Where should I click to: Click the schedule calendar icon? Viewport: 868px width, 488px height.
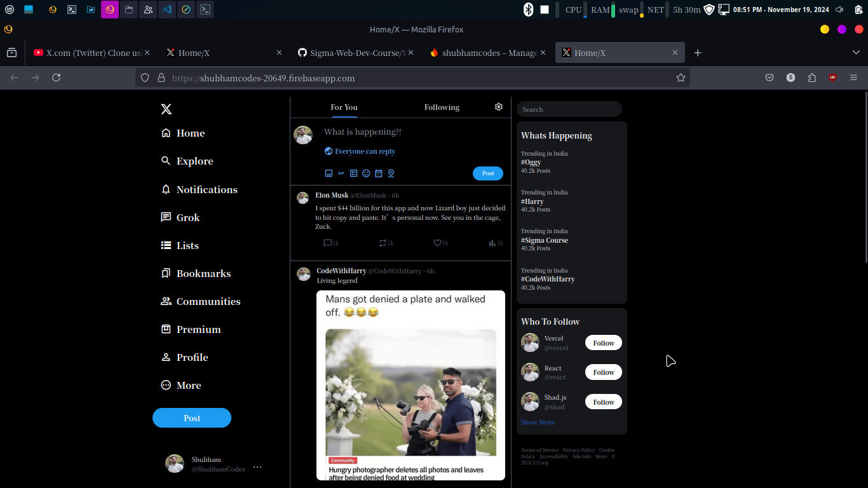[x=379, y=173]
